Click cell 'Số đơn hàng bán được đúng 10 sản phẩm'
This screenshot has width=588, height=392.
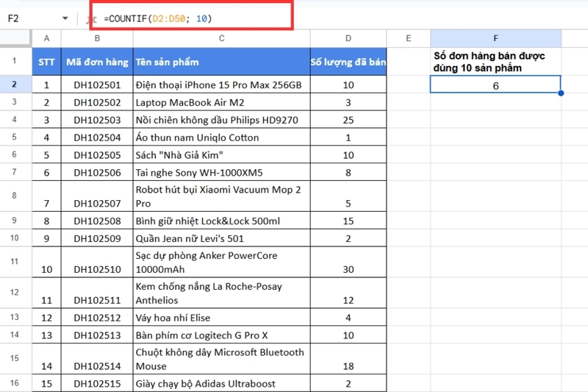coord(495,62)
